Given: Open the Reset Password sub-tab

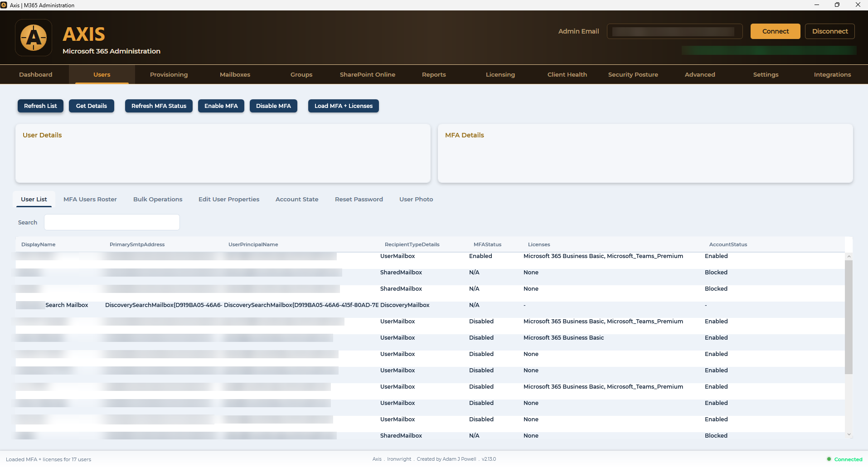Looking at the screenshot, I should 359,199.
